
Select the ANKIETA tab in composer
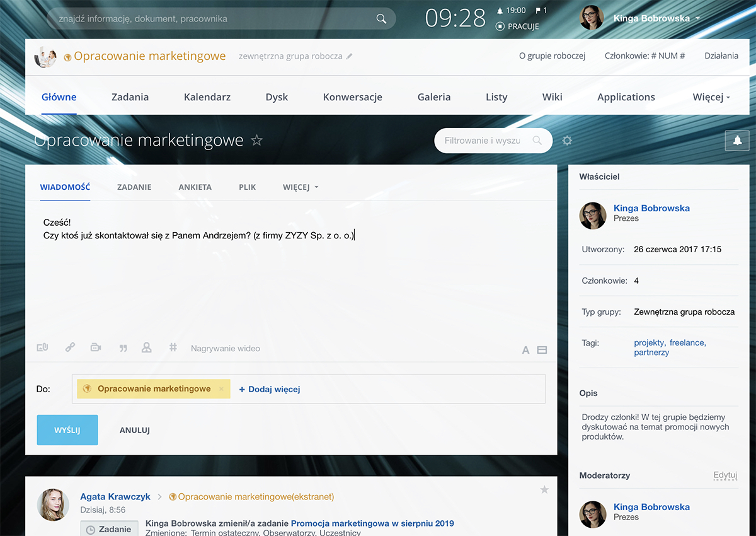[x=195, y=187]
